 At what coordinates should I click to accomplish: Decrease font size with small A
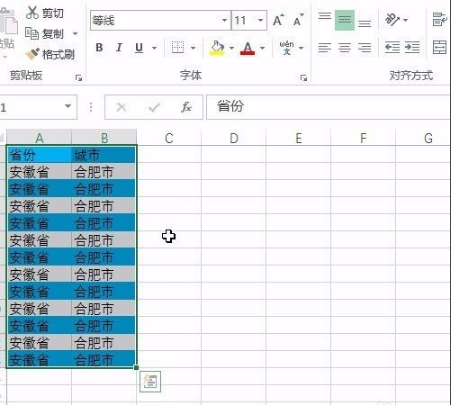coord(298,20)
